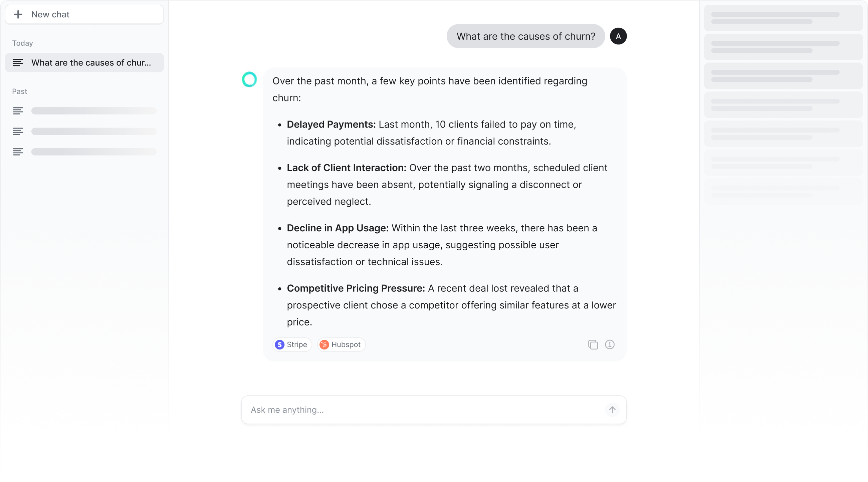
Task: Click the third chat icon under Past
Action: pyautogui.click(x=18, y=152)
